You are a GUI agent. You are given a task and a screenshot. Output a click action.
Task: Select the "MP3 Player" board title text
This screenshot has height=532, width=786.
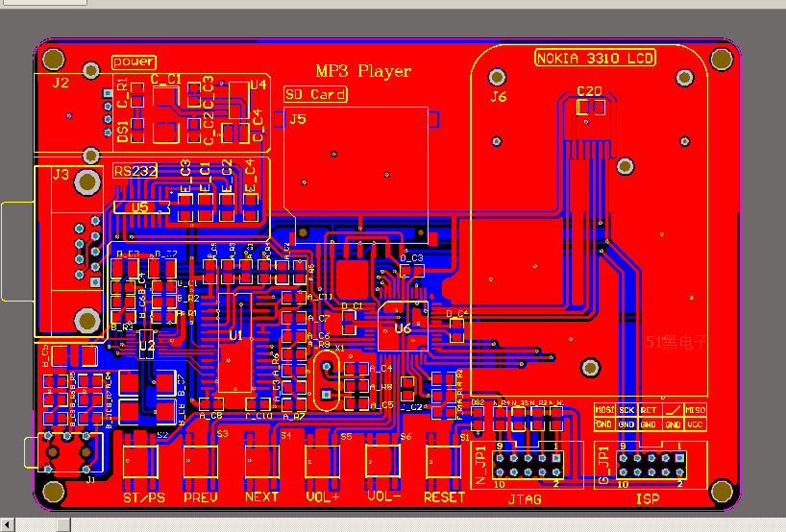(x=363, y=71)
